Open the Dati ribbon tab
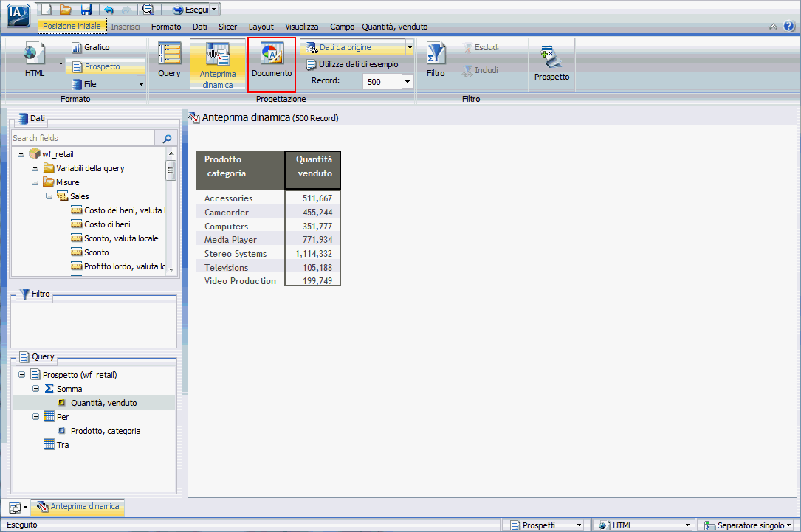The width and height of the screenshot is (801, 532). pos(200,27)
